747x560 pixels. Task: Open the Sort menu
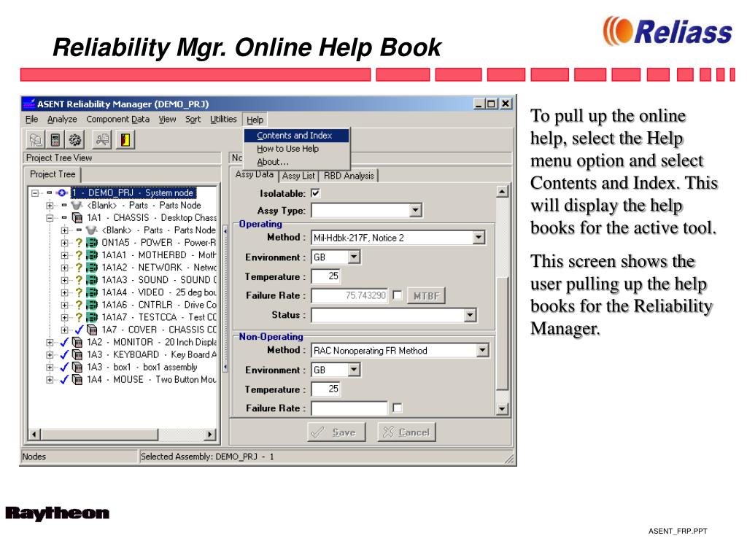[193, 119]
